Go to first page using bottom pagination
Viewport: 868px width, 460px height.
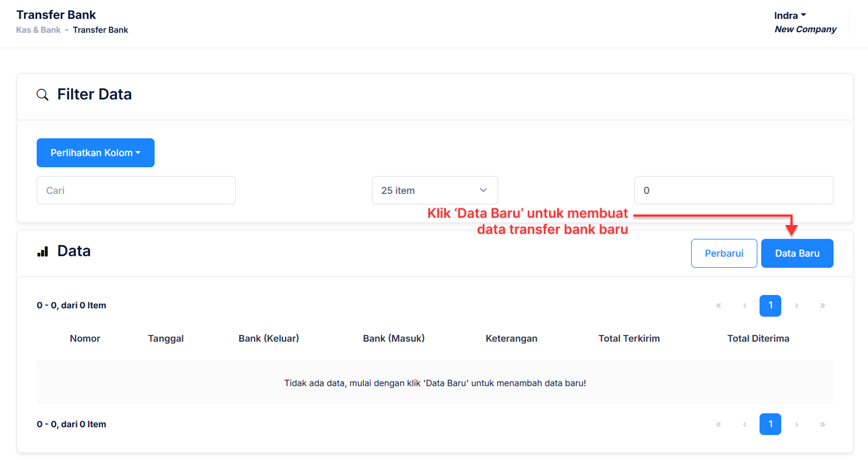tap(718, 424)
